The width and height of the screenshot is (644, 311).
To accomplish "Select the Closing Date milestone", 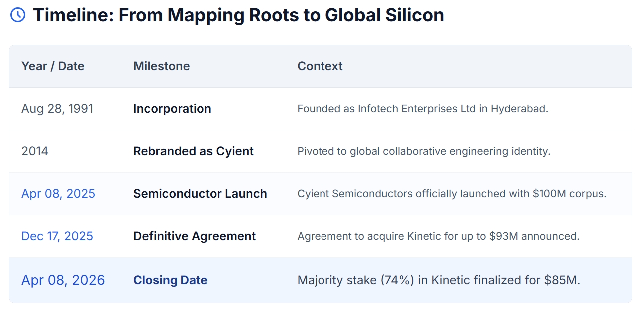I will tap(170, 280).
